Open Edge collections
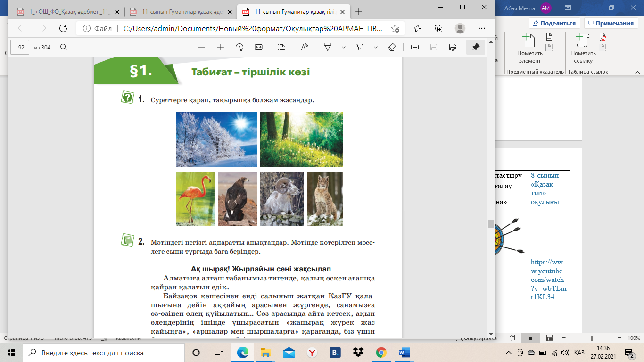This screenshot has height=362, width=644. click(x=438, y=28)
